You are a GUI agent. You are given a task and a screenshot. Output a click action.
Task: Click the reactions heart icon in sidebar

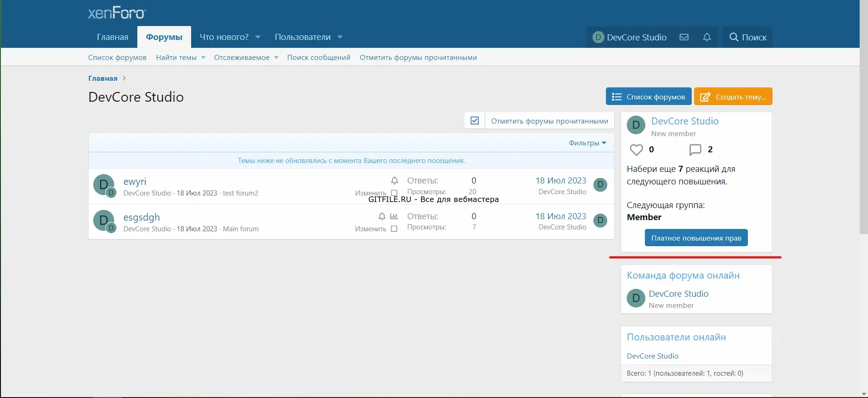point(636,150)
